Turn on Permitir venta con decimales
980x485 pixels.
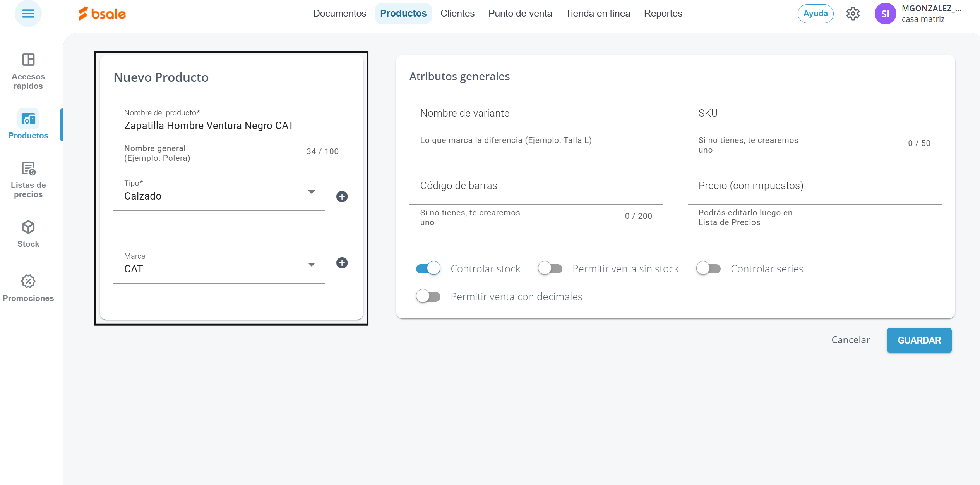point(428,296)
